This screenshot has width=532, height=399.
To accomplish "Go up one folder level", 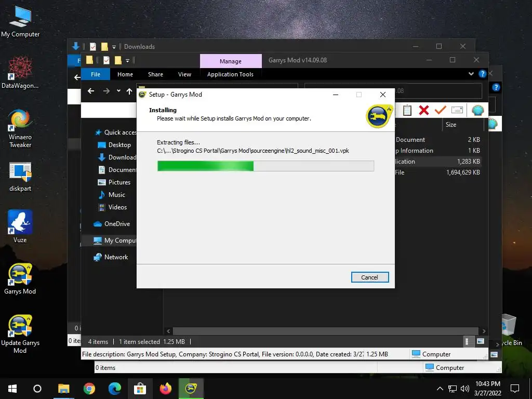I will pos(129,91).
